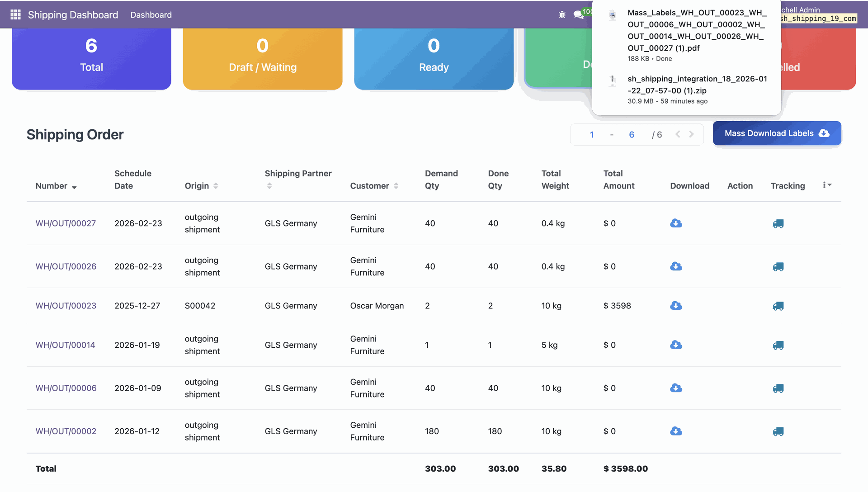Open the Dashboard menu item
Viewport: 868px width, 492px height.
[151, 15]
